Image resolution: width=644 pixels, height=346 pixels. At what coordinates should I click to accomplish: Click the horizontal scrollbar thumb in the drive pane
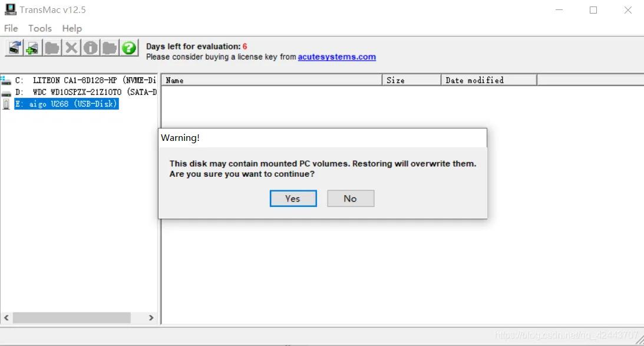coord(71,318)
